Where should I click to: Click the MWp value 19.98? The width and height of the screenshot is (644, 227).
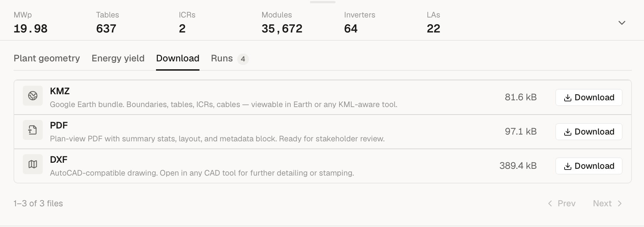tap(31, 29)
